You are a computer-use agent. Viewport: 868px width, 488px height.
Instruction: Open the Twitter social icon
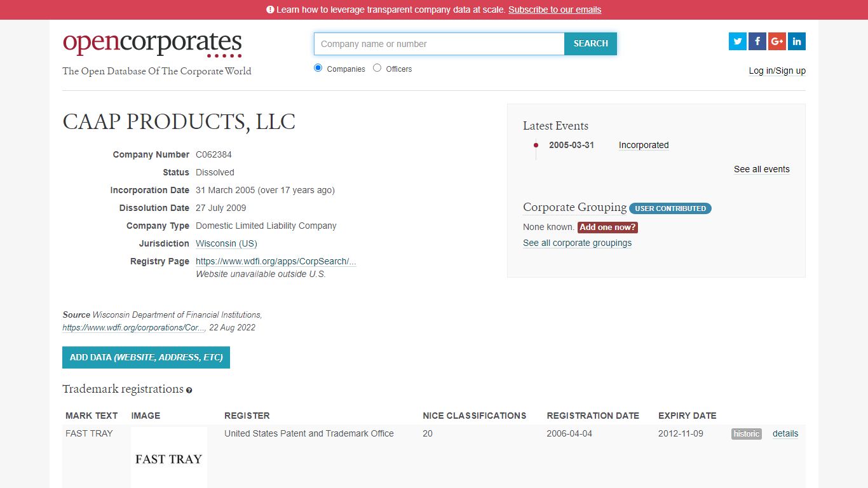tap(738, 41)
